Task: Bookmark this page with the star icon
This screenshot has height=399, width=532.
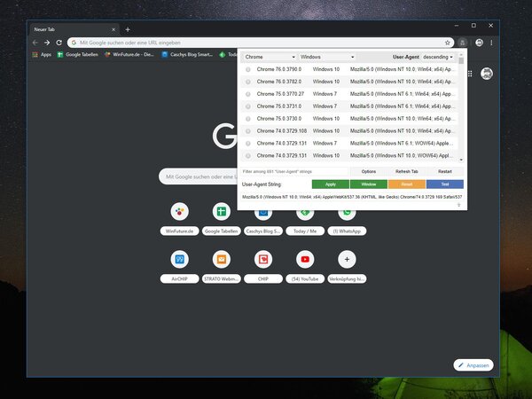Action: (x=448, y=43)
